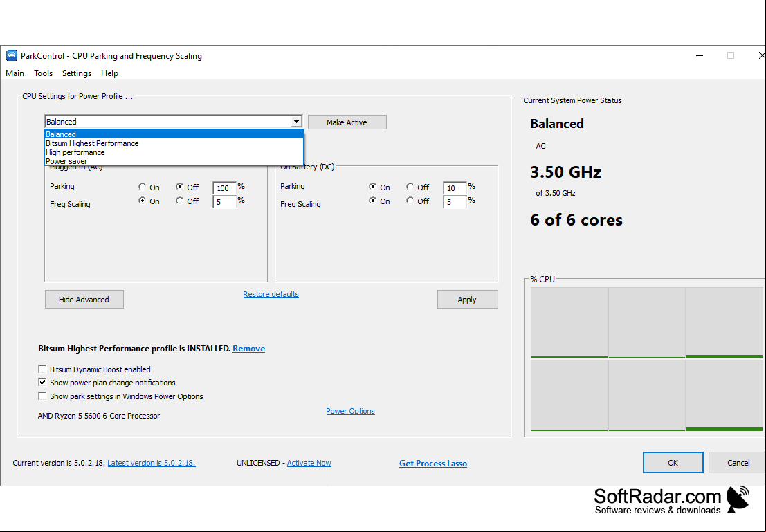Set AC Freq Scaling radio to On
The height and width of the screenshot is (532, 766).
click(x=142, y=201)
